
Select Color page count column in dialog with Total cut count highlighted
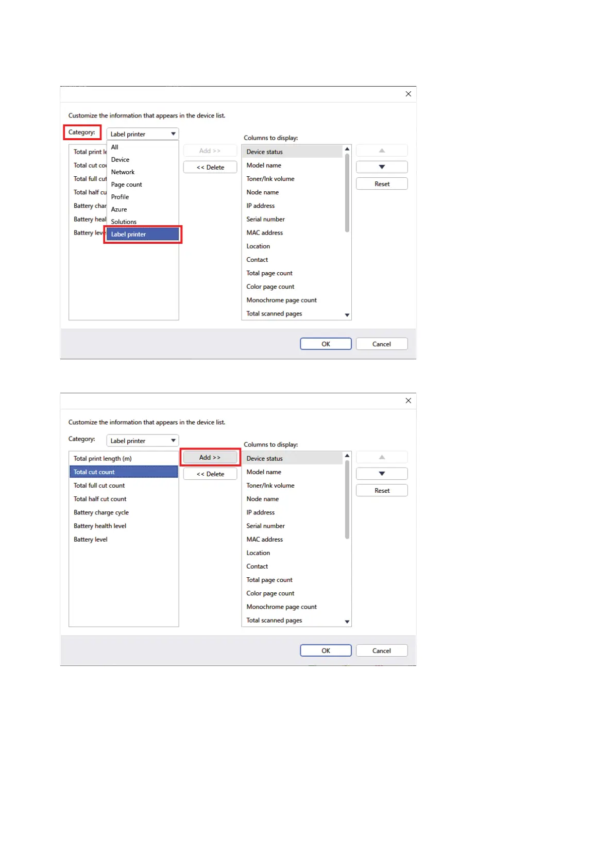pyautogui.click(x=293, y=593)
